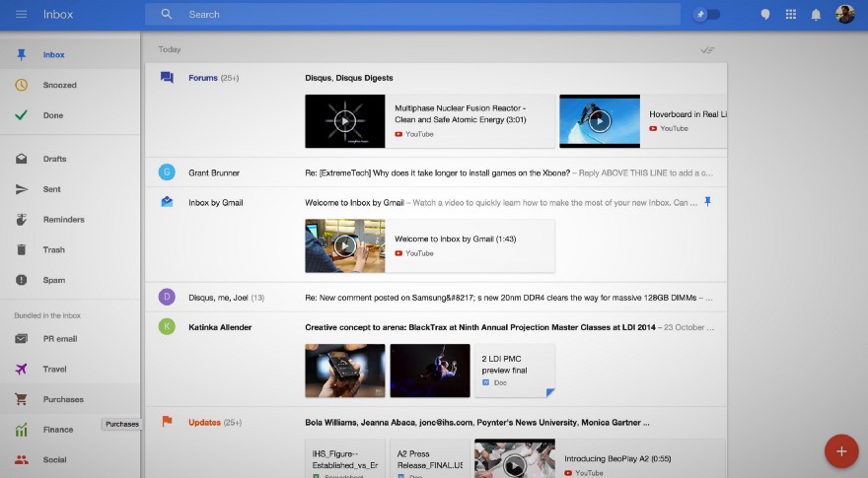Open the Trash folder
The image size is (868, 478).
click(x=70, y=250)
